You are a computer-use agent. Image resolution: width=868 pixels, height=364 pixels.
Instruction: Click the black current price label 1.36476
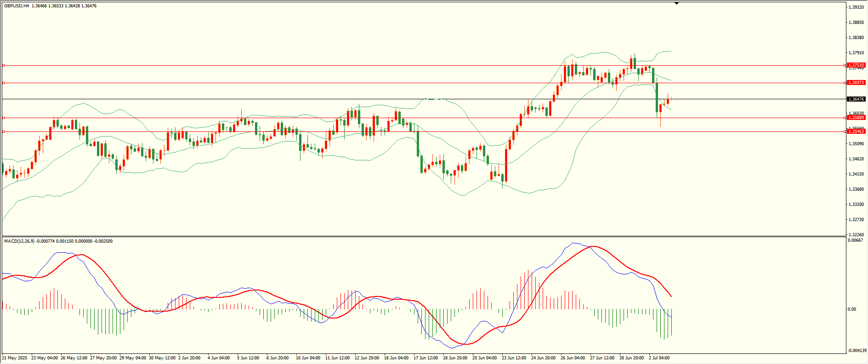point(856,99)
